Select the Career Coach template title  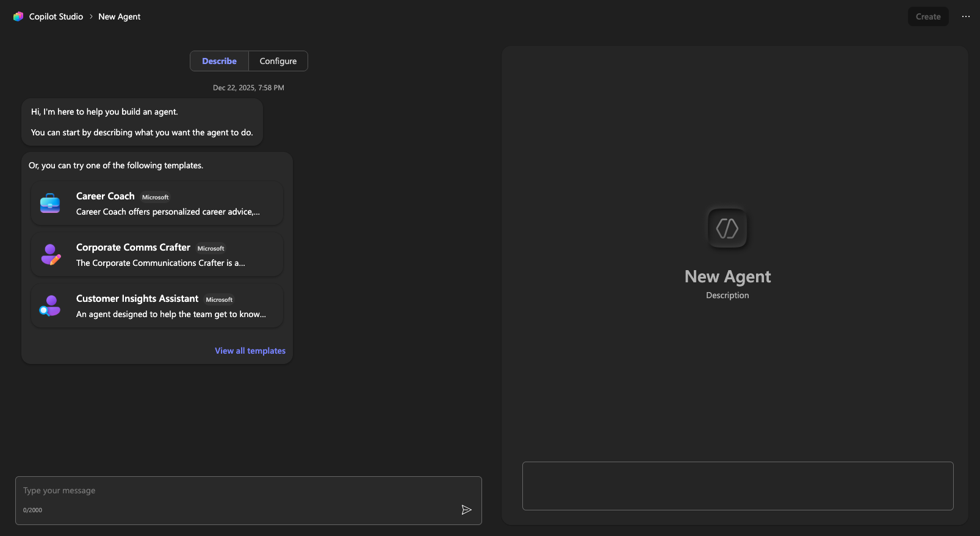tap(105, 196)
